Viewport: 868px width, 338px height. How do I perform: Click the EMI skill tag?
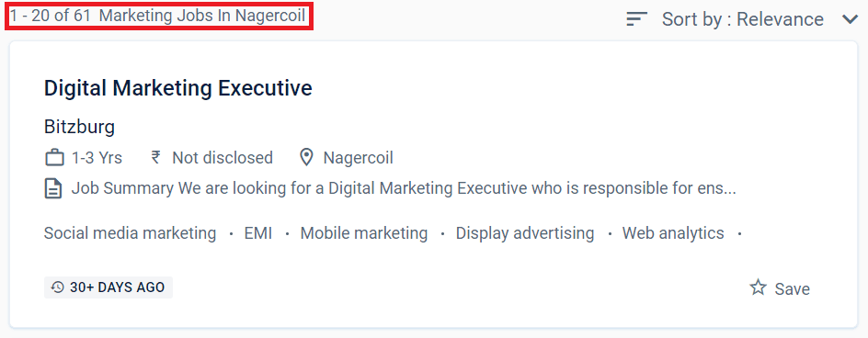click(x=258, y=233)
